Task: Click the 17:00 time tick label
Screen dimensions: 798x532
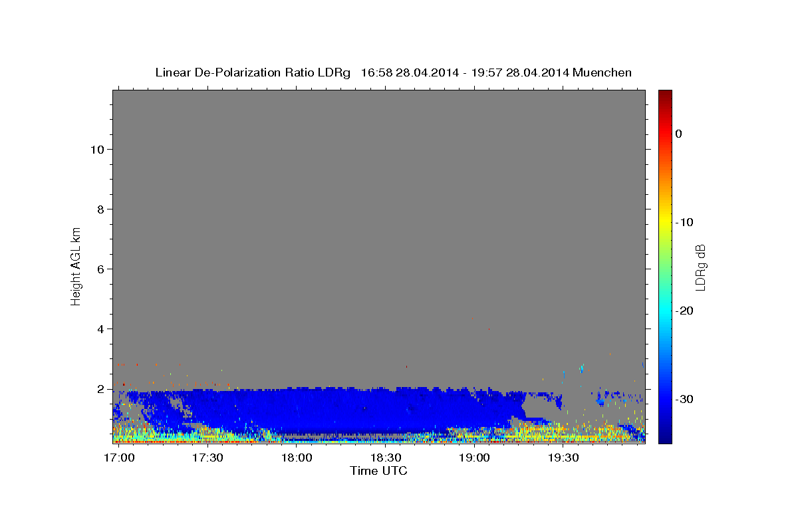Action: click(x=119, y=458)
